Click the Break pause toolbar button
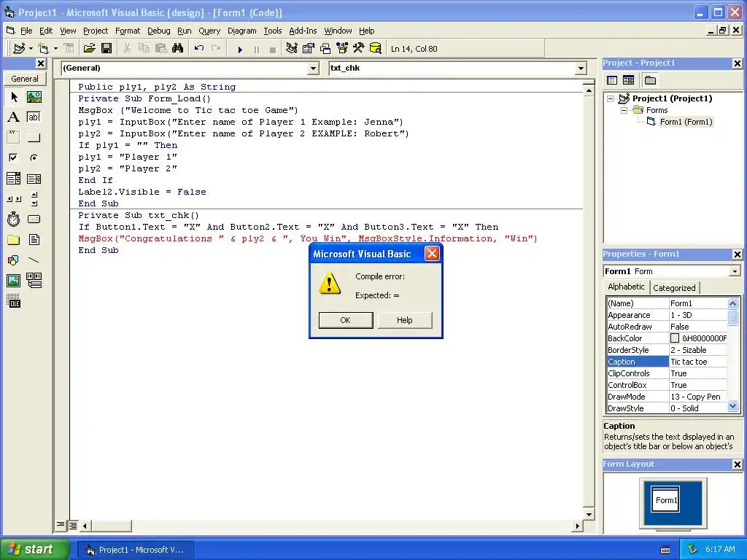 pyautogui.click(x=256, y=49)
